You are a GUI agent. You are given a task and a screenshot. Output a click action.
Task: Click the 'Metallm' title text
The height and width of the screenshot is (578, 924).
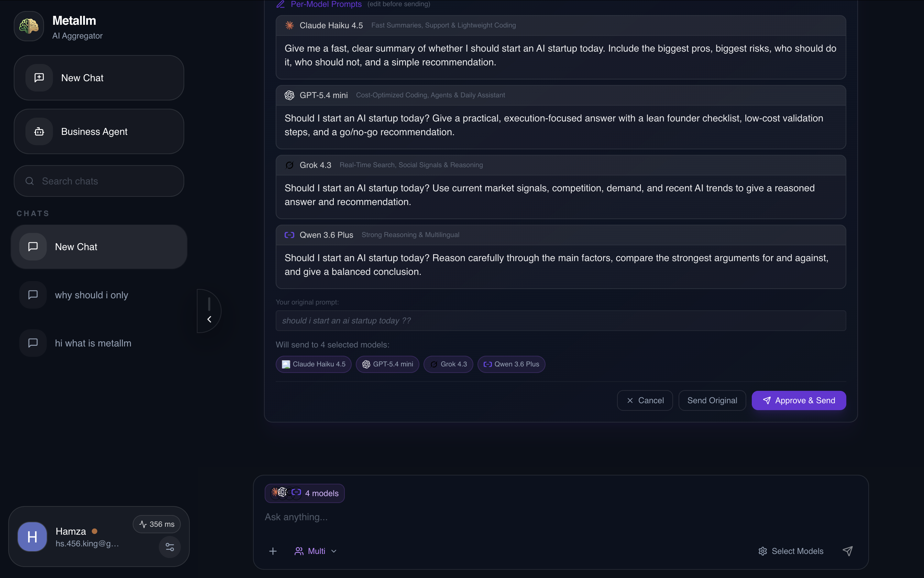tap(74, 21)
